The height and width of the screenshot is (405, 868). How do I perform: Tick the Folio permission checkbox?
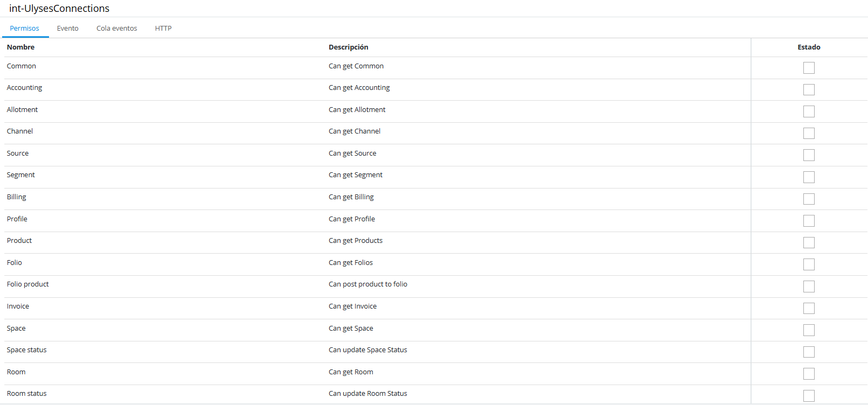pyautogui.click(x=809, y=264)
